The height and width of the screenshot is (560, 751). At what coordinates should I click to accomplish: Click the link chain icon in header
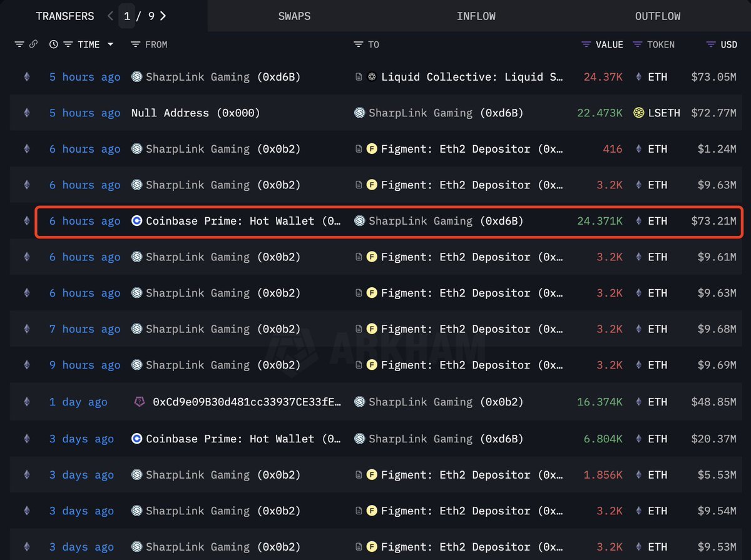(x=33, y=44)
